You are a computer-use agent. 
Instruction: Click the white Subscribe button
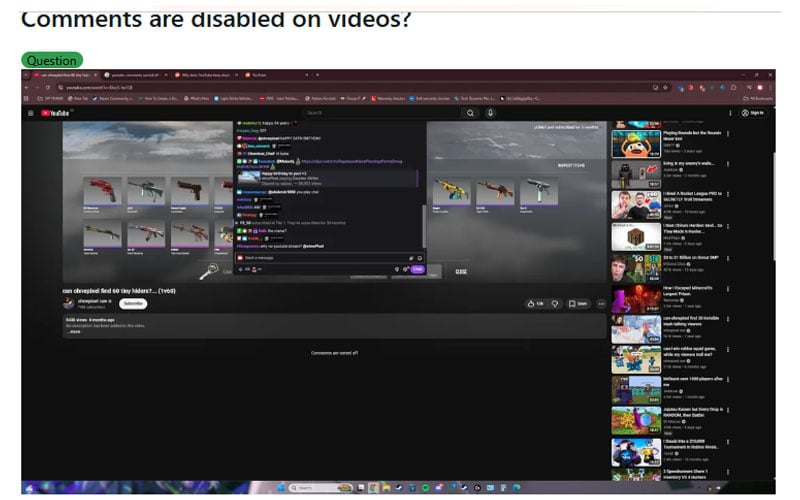click(x=132, y=303)
